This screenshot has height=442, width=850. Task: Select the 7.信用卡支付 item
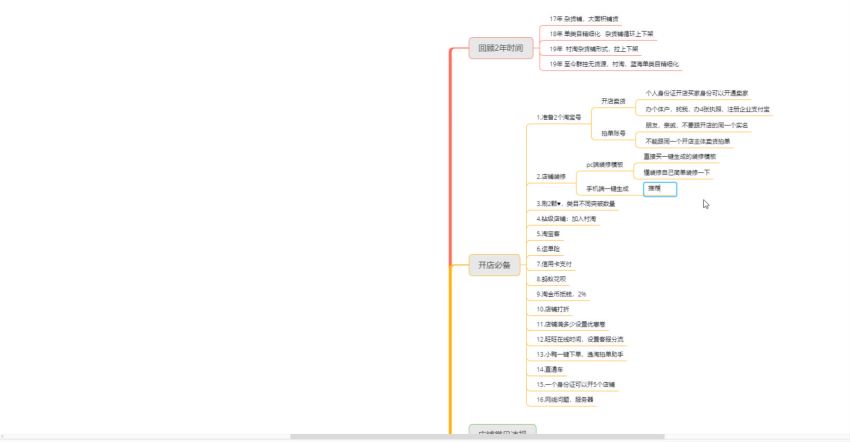point(555,264)
